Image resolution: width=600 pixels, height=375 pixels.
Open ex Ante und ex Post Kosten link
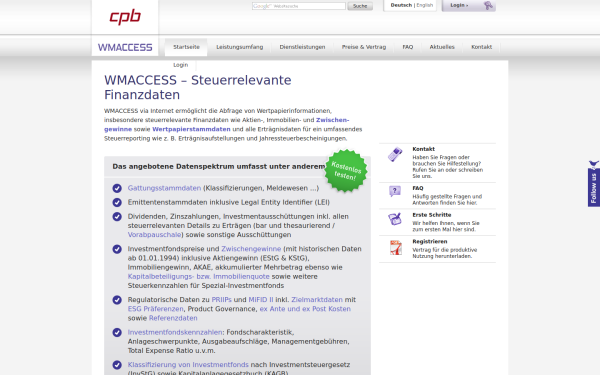(x=305, y=309)
